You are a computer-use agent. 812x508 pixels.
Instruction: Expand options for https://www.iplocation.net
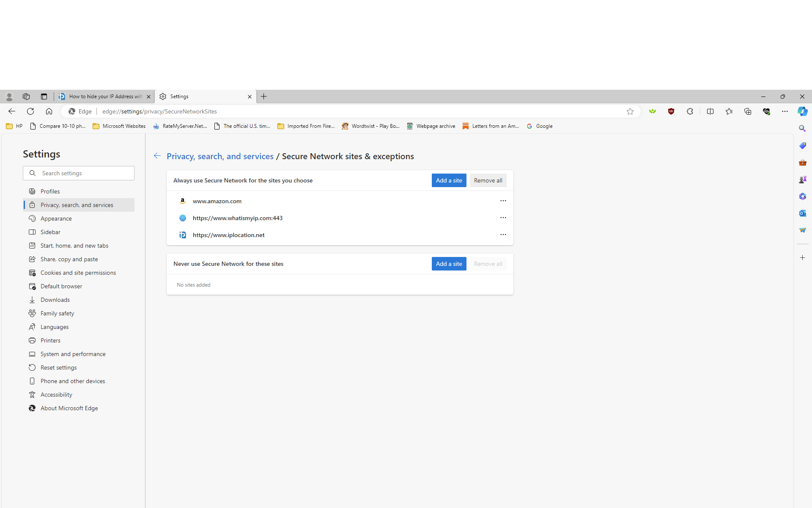coord(503,235)
